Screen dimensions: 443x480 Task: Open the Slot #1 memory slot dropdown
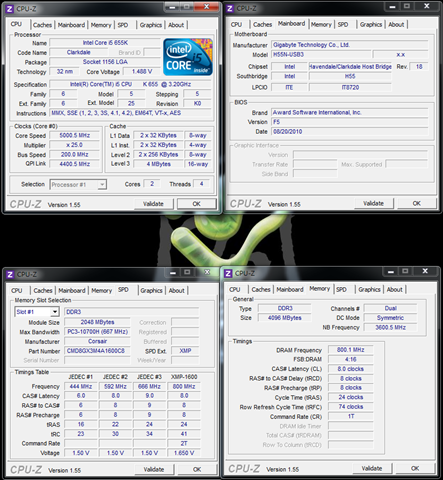(55, 312)
